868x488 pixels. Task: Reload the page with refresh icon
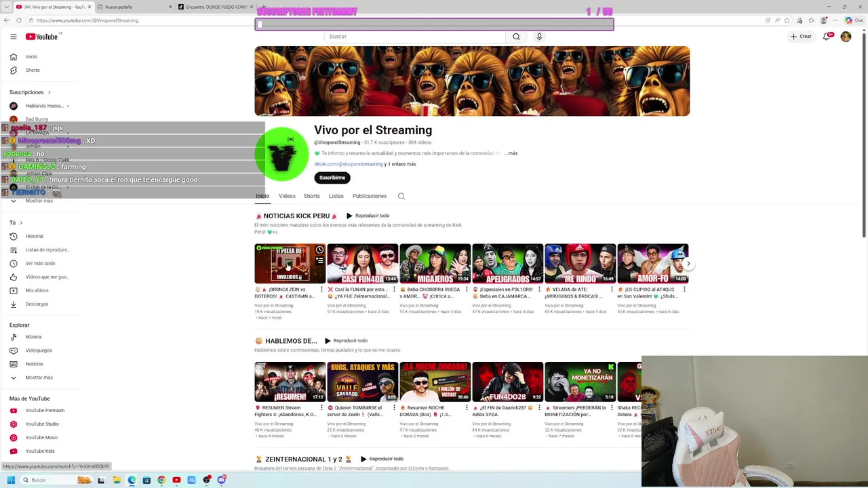click(x=18, y=20)
